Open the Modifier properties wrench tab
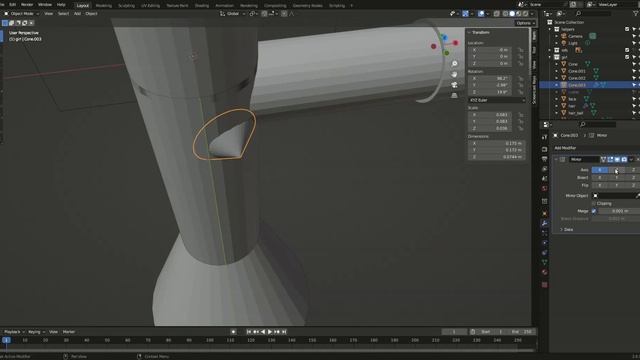This screenshot has height=360, width=640. (x=544, y=223)
